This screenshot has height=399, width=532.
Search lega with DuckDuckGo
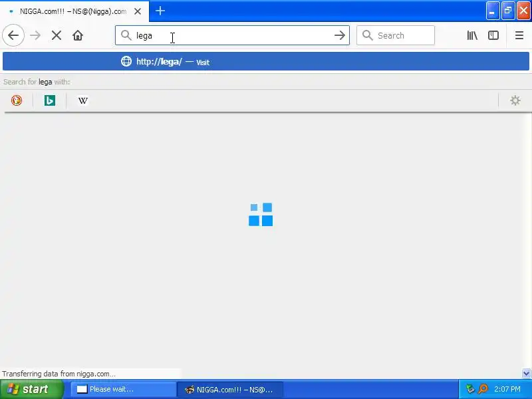click(x=17, y=100)
